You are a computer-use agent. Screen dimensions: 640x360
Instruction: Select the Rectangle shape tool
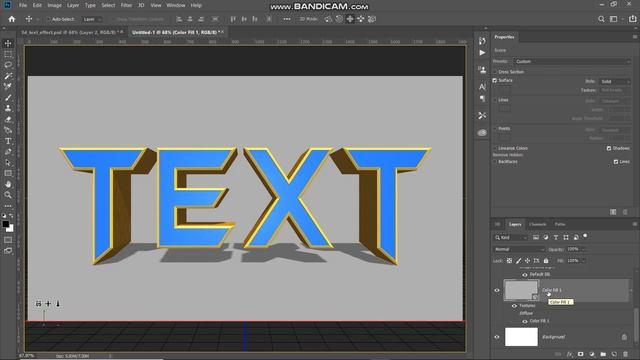tap(8, 173)
